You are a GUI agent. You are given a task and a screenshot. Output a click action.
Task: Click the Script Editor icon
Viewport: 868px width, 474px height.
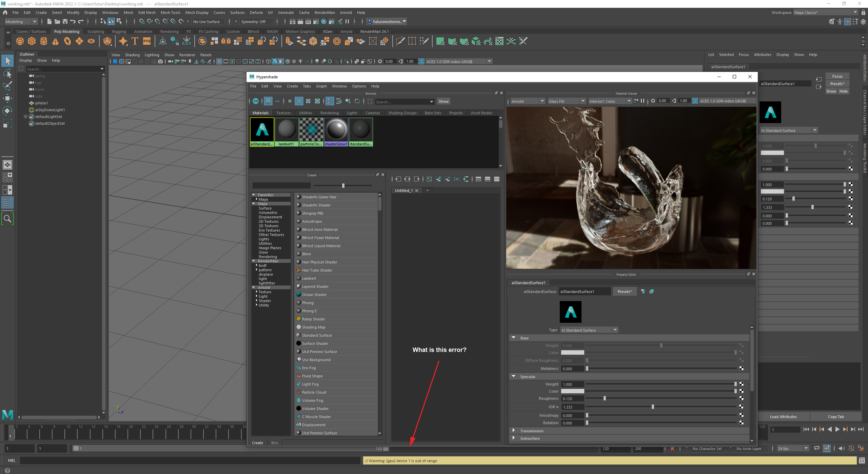862,460
